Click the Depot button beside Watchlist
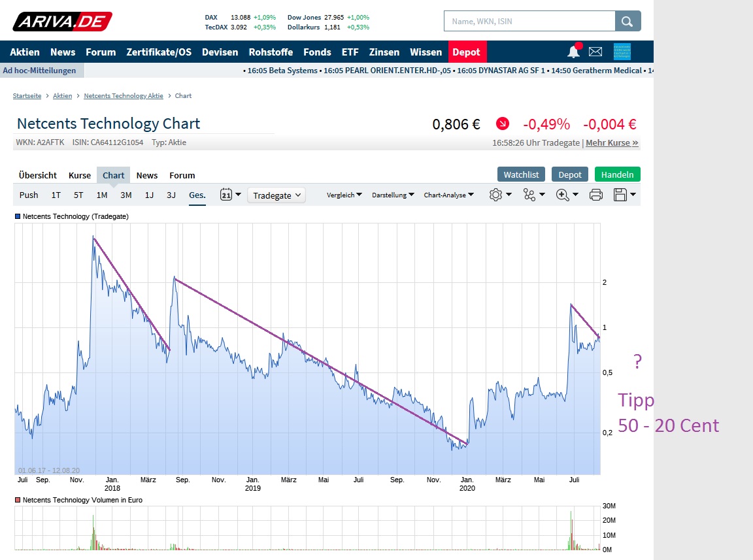 click(x=570, y=174)
